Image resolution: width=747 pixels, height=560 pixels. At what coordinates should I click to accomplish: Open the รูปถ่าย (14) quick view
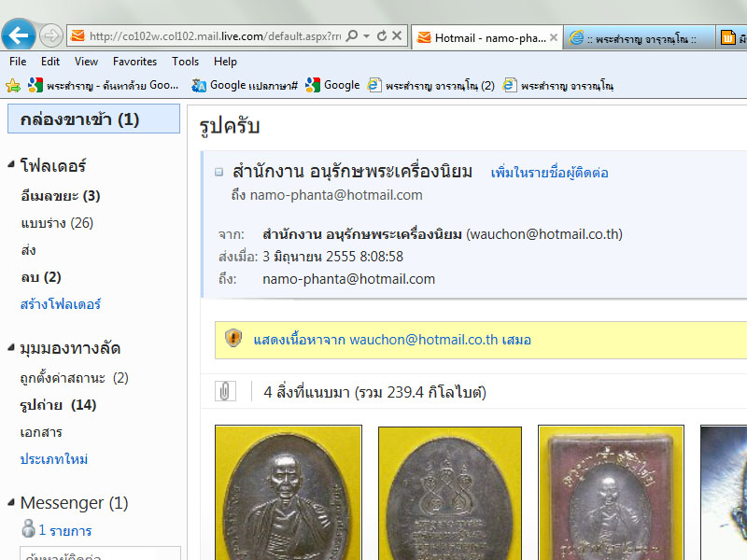pos(58,405)
